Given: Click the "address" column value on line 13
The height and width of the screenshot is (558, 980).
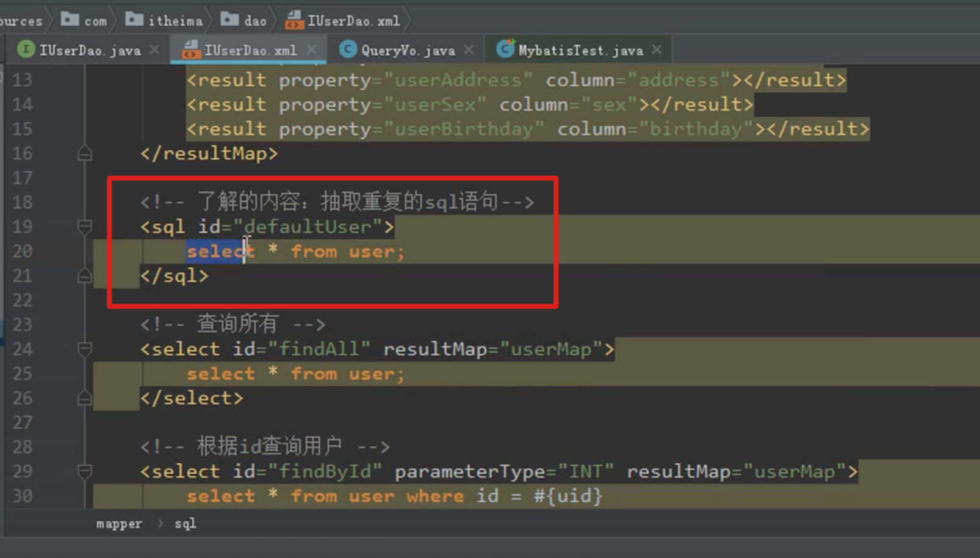Looking at the screenshot, I should [x=678, y=80].
